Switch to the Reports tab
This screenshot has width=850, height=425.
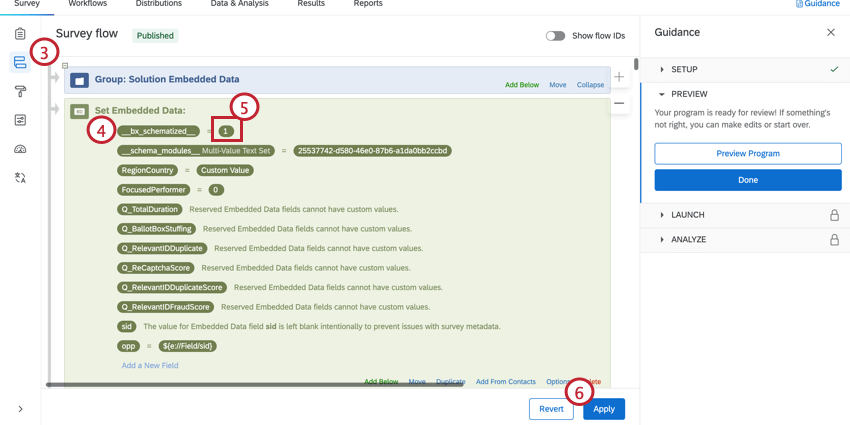(x=368, y=4)
